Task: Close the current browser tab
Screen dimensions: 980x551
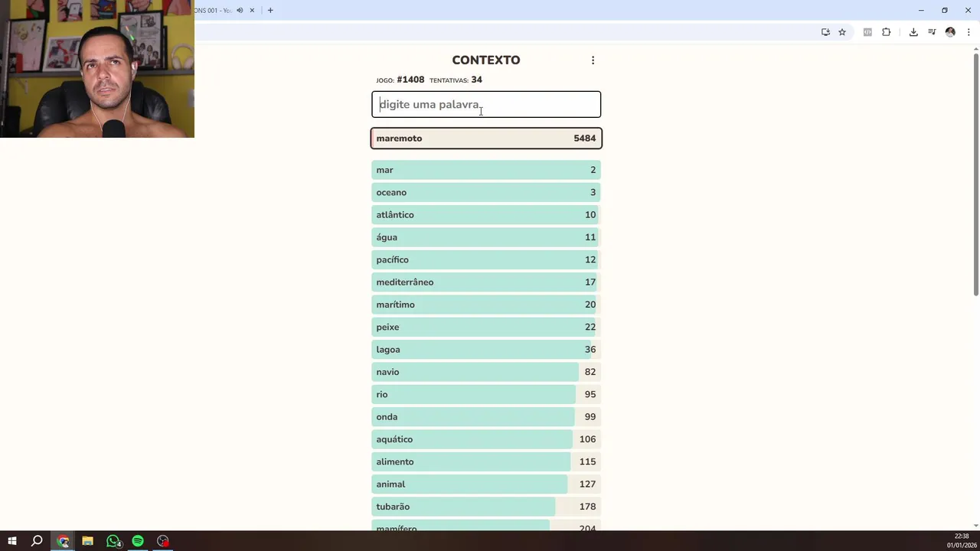Action: pos(252,10)
